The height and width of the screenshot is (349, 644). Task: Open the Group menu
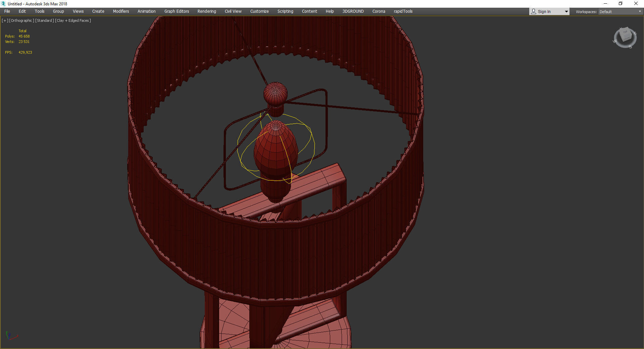[x=58, y=11]
